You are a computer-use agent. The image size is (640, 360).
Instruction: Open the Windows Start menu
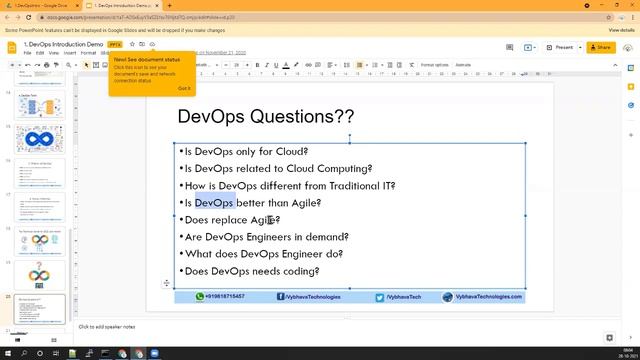[8, 353]
